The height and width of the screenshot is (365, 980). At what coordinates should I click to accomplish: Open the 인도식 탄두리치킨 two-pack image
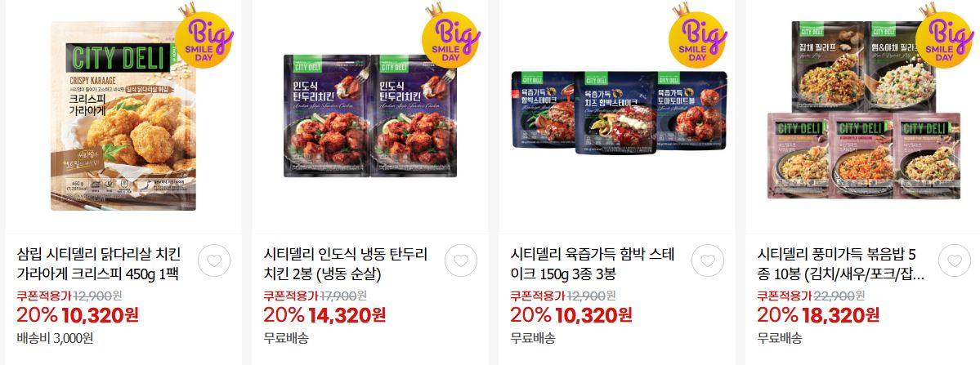(370, 115)
